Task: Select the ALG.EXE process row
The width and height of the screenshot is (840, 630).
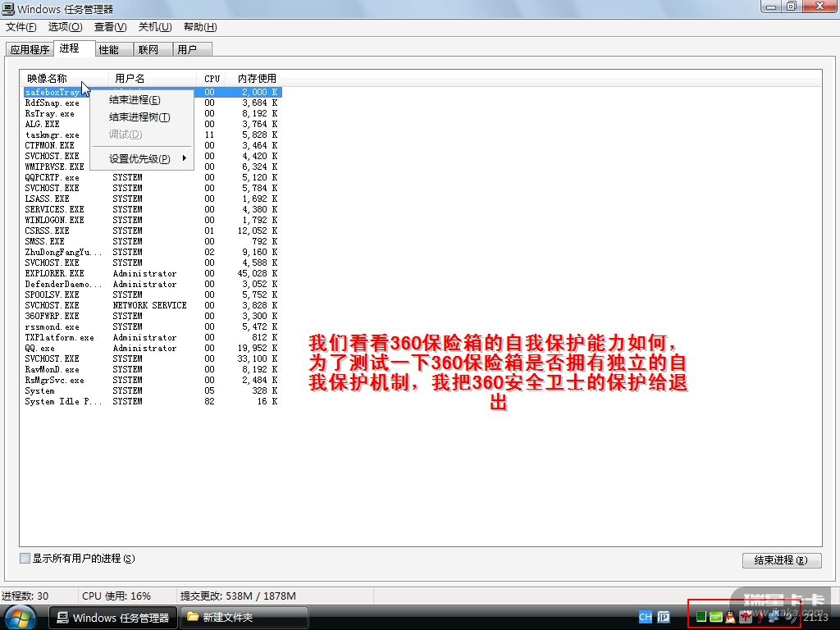Action: click(152, 125)
